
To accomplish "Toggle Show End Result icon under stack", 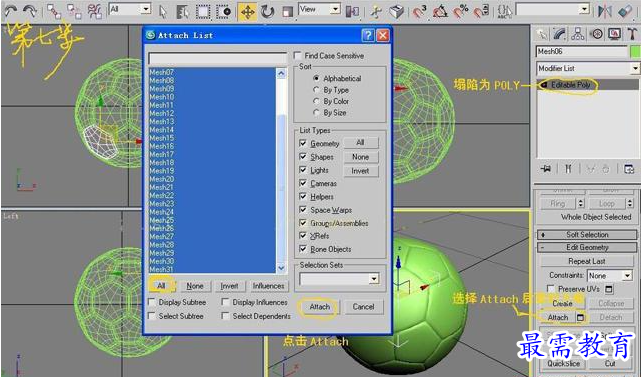I will (x=568, y=168).
